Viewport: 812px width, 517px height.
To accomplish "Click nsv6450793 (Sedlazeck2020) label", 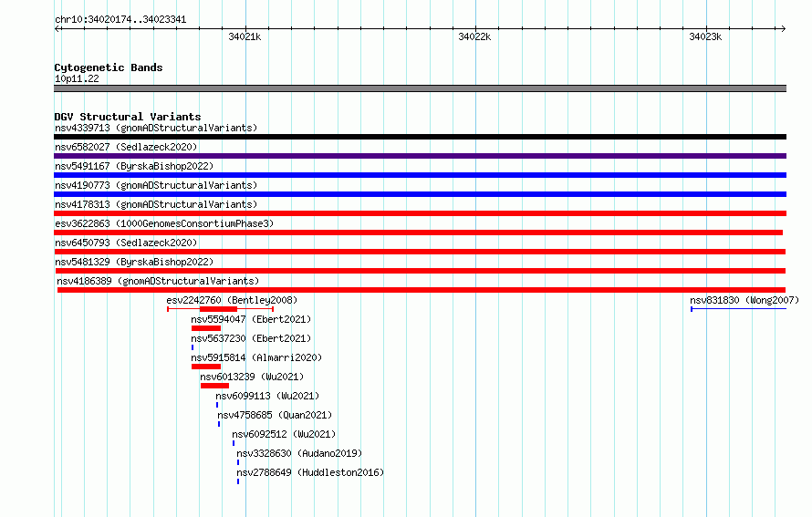I will (126, 243).
